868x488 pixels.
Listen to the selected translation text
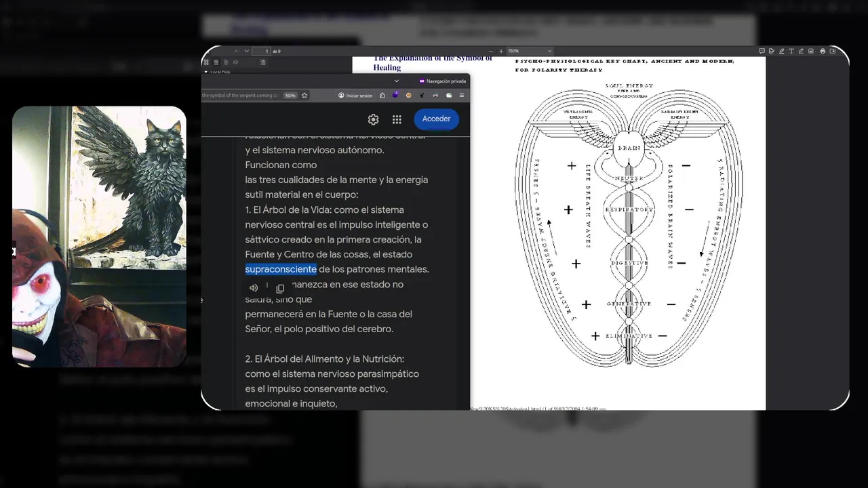point(254,288)
